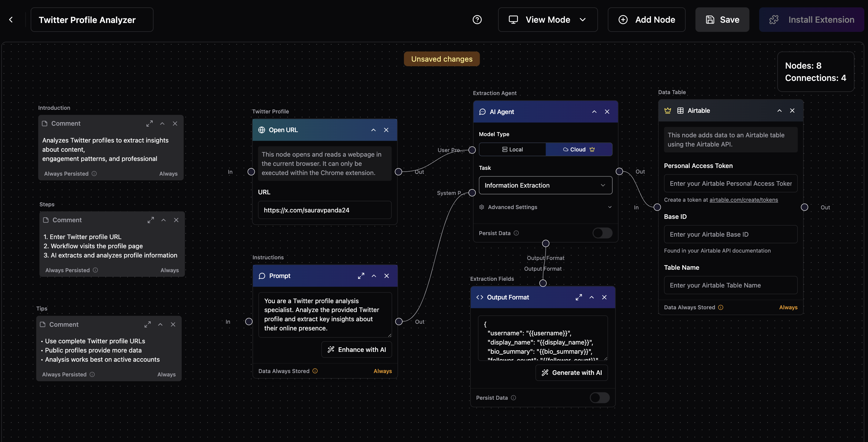This screenshot has height=442, width=868.
Task: Open the Information Extraction task dropdown
Action: pyautogui.click(x=545, y=185)
